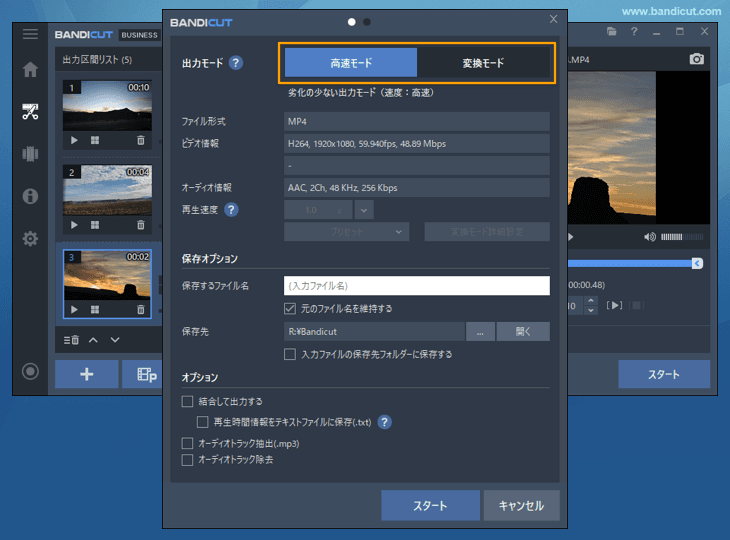Select the second page dot in dialog header

point(367,22)
